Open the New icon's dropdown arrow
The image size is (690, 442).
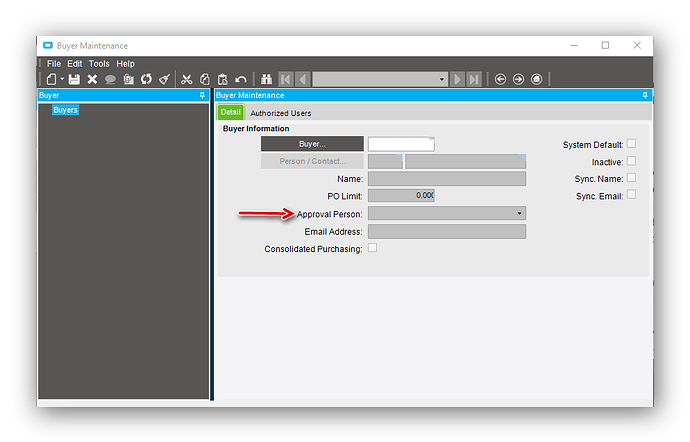62,79
